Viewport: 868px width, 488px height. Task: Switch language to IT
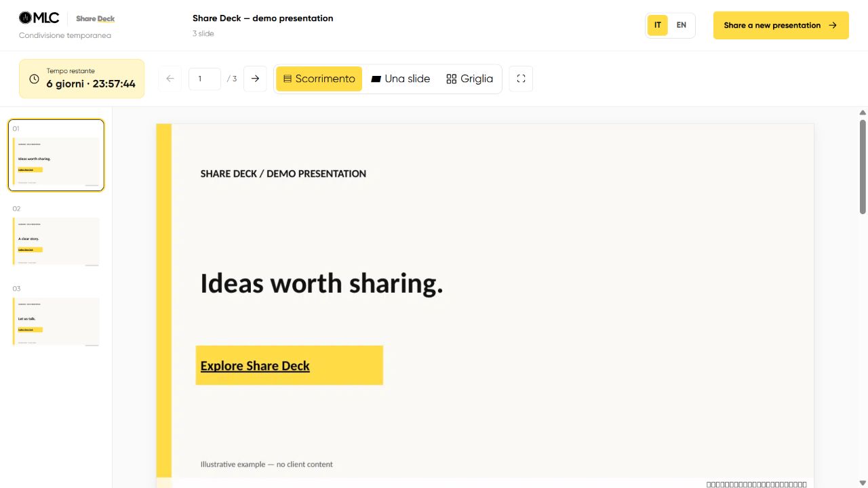pyautogui.click(x=658, y=25)
